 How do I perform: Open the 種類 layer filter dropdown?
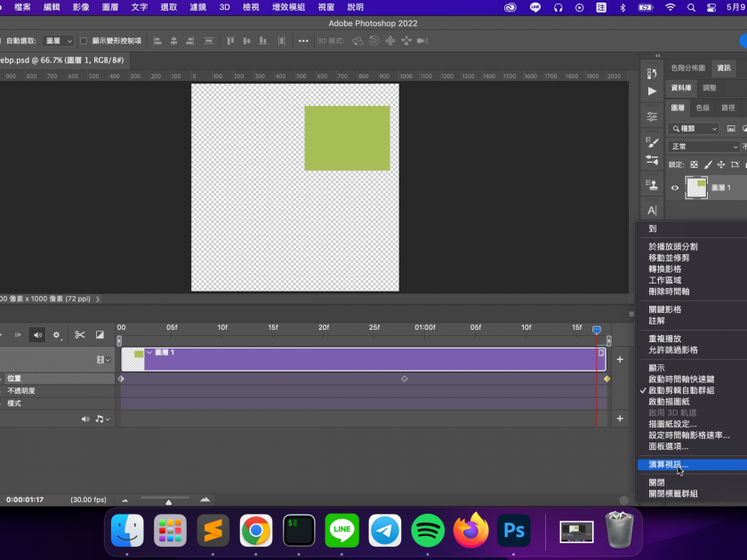694,129
